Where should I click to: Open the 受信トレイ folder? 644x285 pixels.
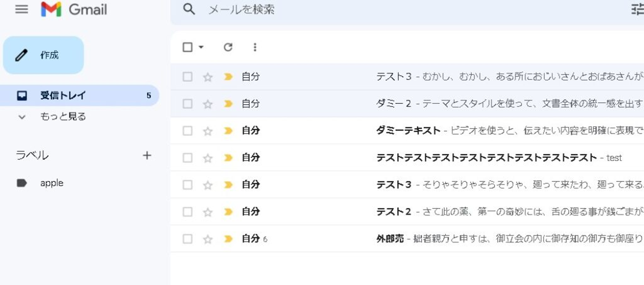[63, 95]
